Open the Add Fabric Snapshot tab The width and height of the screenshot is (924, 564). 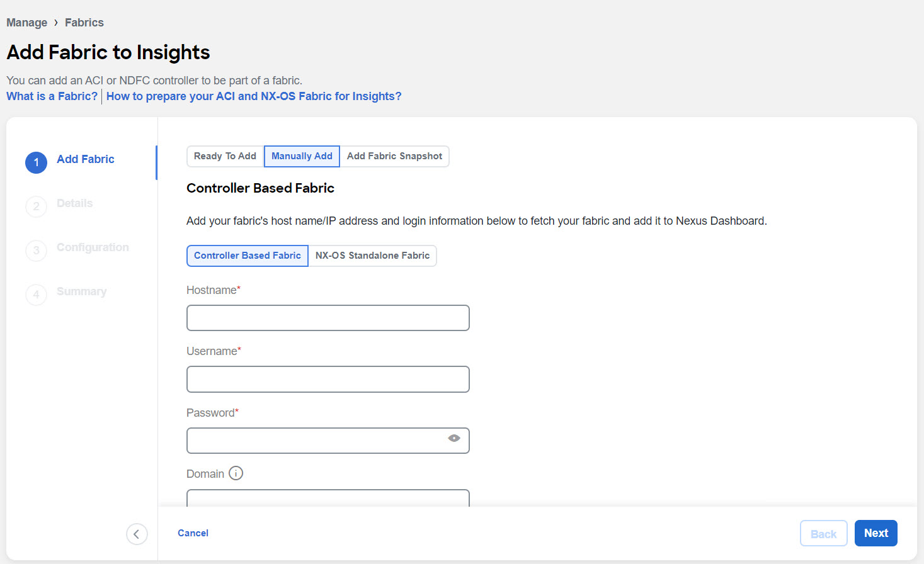(394, 156)
